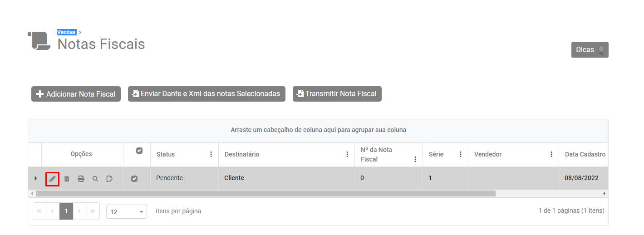Click the document-arrow icon in Opções column

109,179
